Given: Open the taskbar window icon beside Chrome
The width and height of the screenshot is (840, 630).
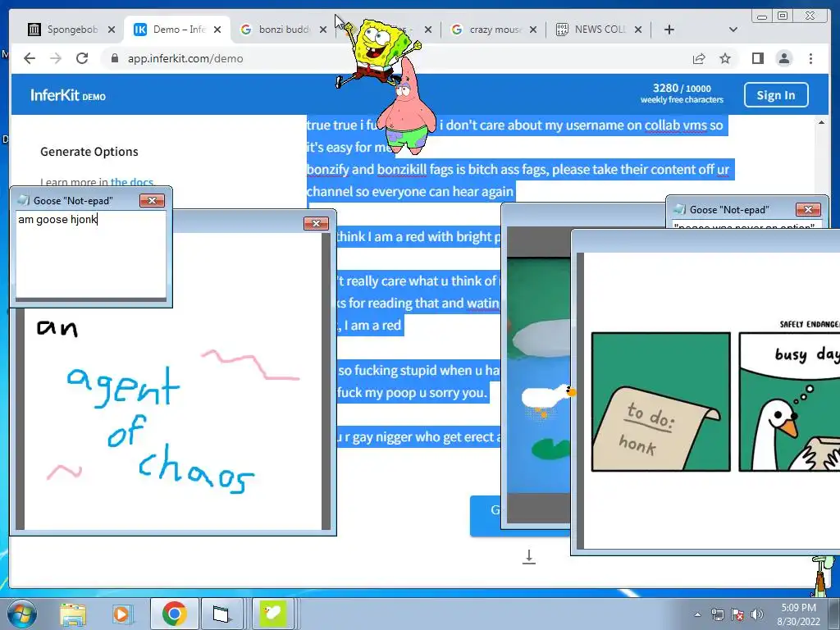Looking at the screenshot, I should (x=221, y=614).
